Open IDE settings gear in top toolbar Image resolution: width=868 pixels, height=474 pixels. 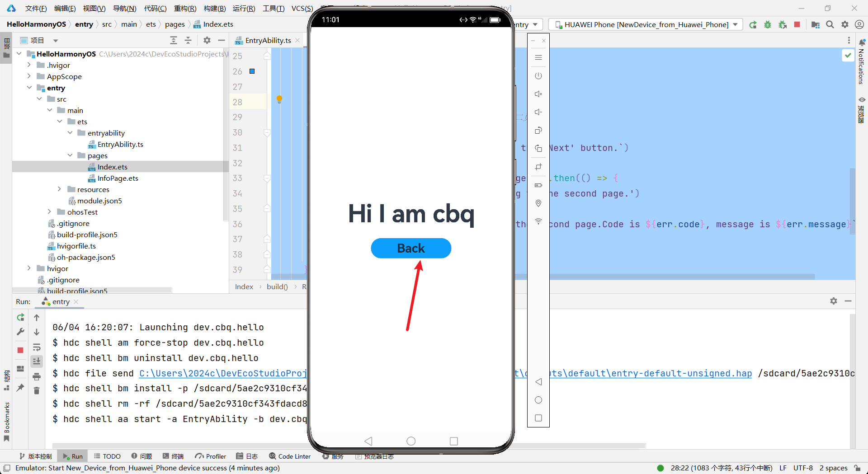click(844, 24)
